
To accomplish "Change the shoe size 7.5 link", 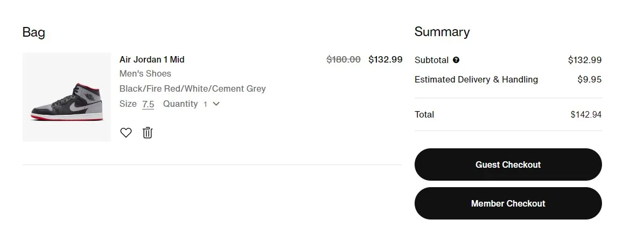I will point(148,104).
